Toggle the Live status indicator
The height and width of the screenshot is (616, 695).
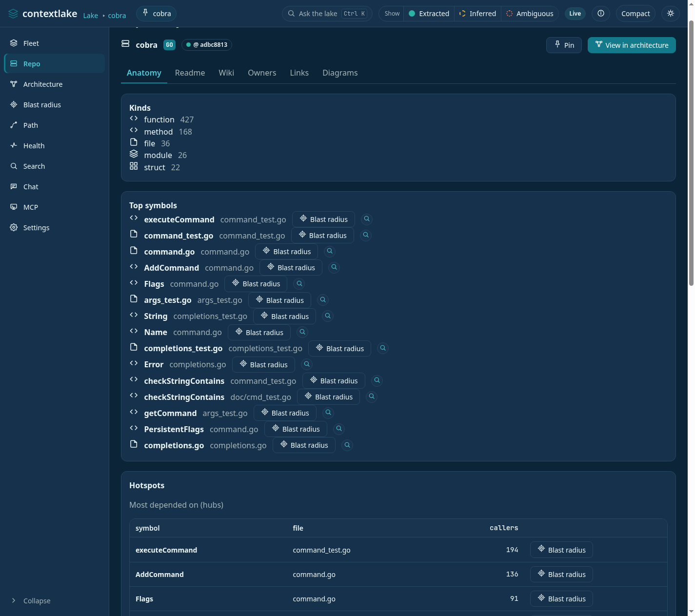575,14
